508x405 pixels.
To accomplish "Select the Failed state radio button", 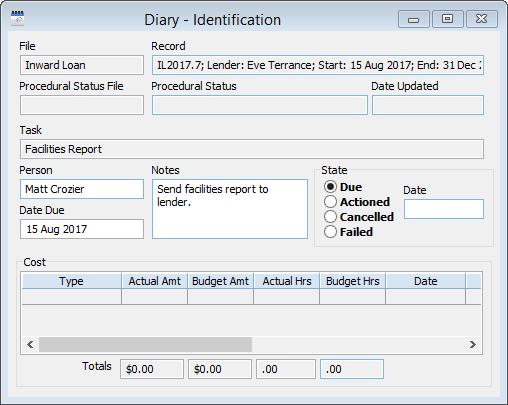I will coord(330,232).
